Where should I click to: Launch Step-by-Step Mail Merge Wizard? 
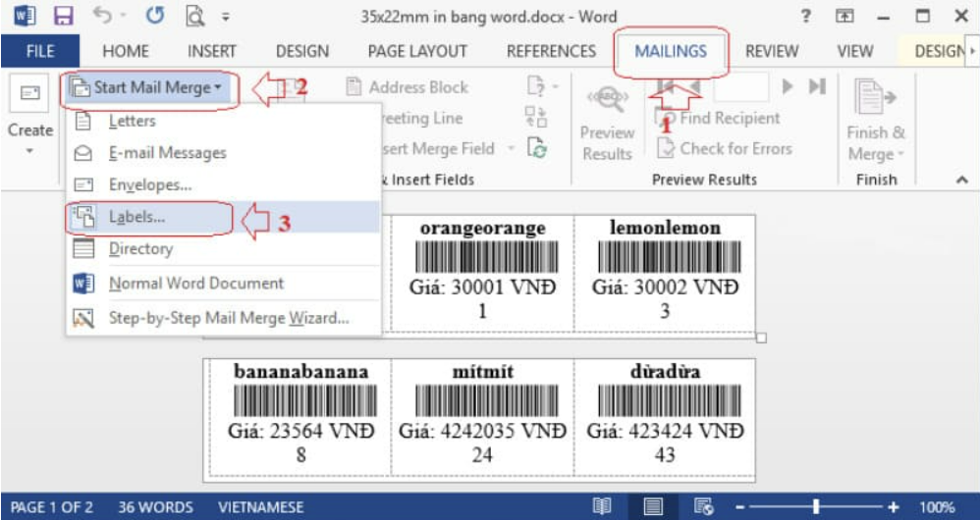tap(224, 318)
